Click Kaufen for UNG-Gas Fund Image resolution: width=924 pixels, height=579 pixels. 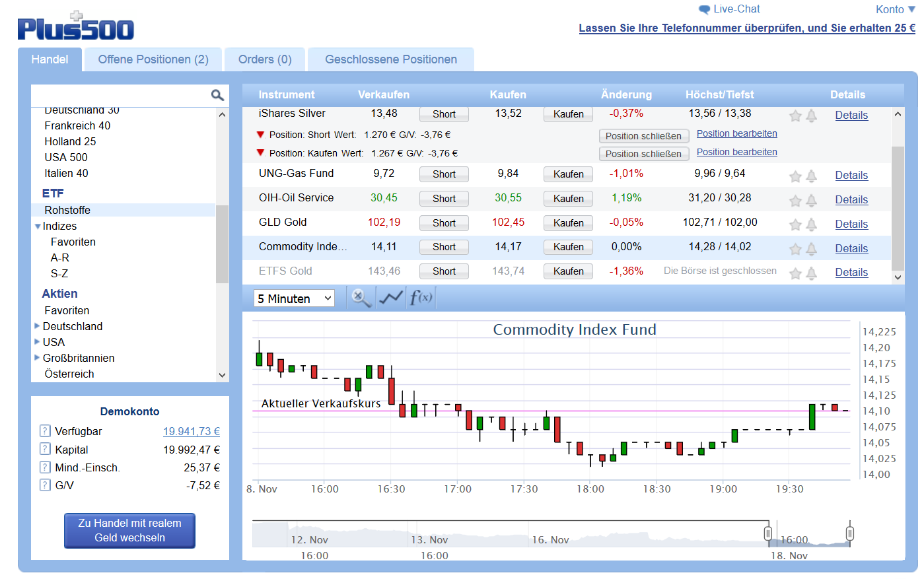568,174
